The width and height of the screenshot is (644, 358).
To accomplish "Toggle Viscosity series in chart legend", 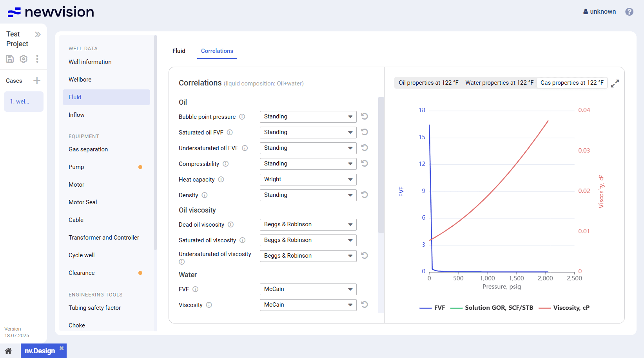I will click(x=564, y=308).
